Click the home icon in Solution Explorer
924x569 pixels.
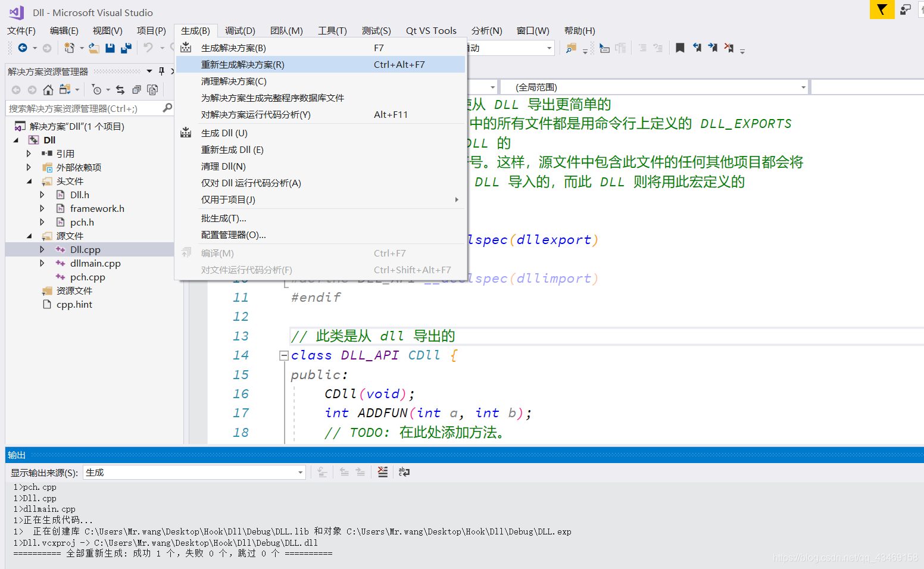[x=48, y=90]
